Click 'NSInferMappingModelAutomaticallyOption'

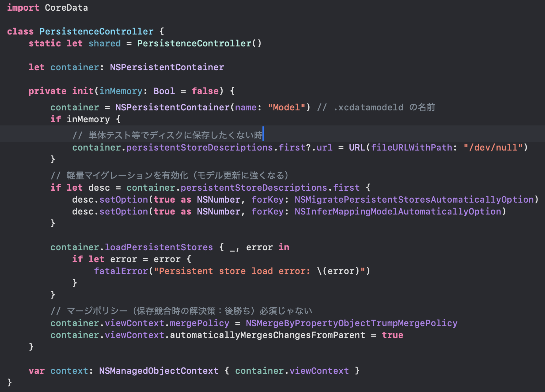pyautogui.click(x=398, y=211)
